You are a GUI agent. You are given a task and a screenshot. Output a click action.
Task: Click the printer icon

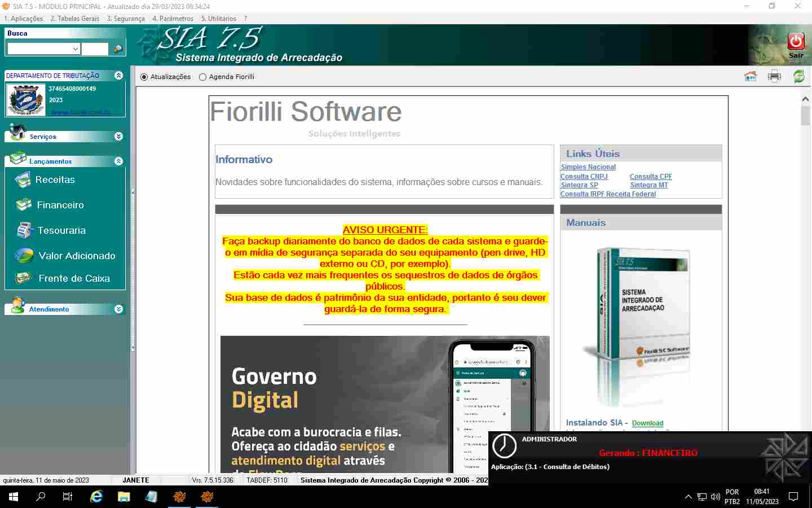click(774, 77)
